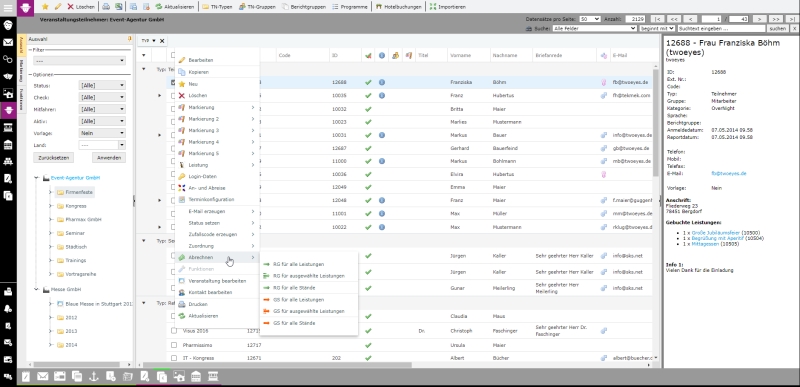Viewport: 800px width, 387px height.
Task: Click the green check in Britta Maier row
Action: pyautogui.click(x=368, y=109)
